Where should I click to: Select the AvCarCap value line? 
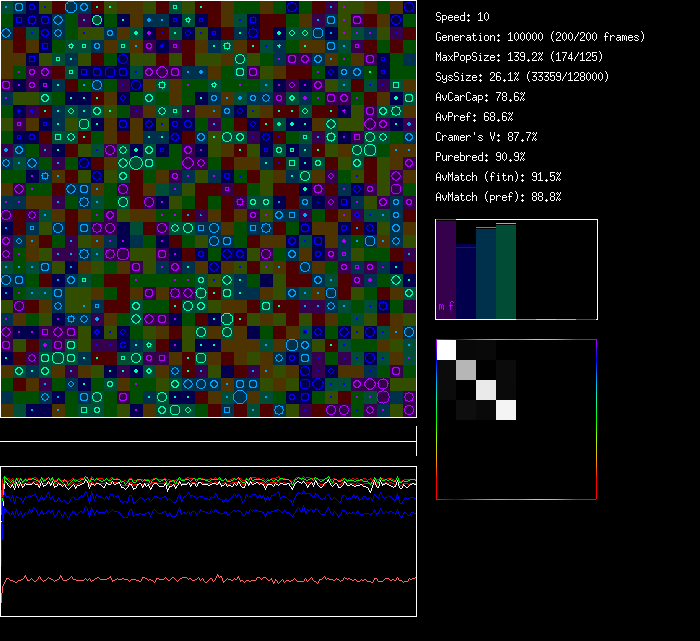coord(480,97)
